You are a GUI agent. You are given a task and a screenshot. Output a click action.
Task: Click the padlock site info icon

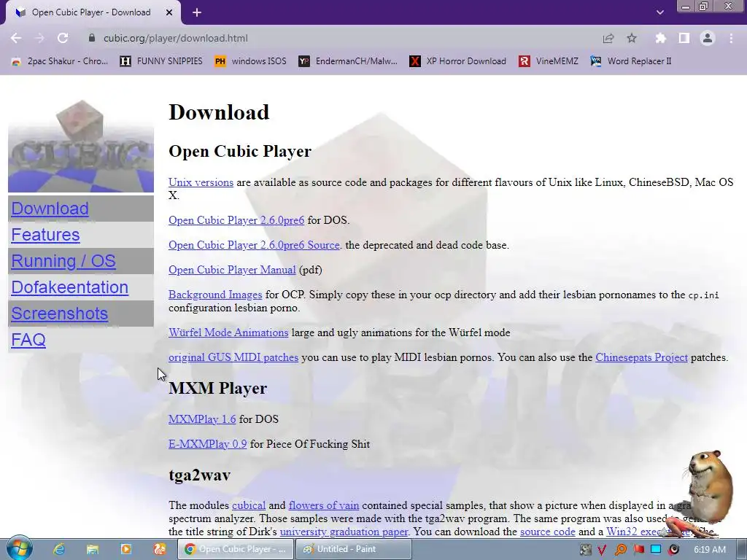tap(92, 38)
